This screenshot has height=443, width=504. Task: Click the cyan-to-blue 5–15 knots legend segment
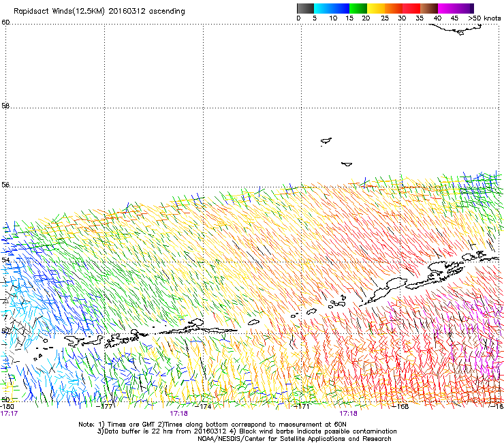[x=332, y=8]
